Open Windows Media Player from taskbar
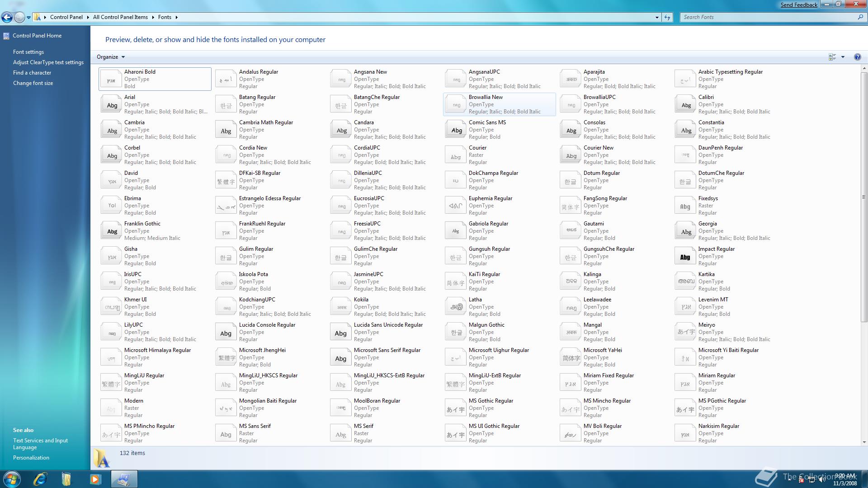Viewport: 868px width, 488px height. tap(95, 479)
